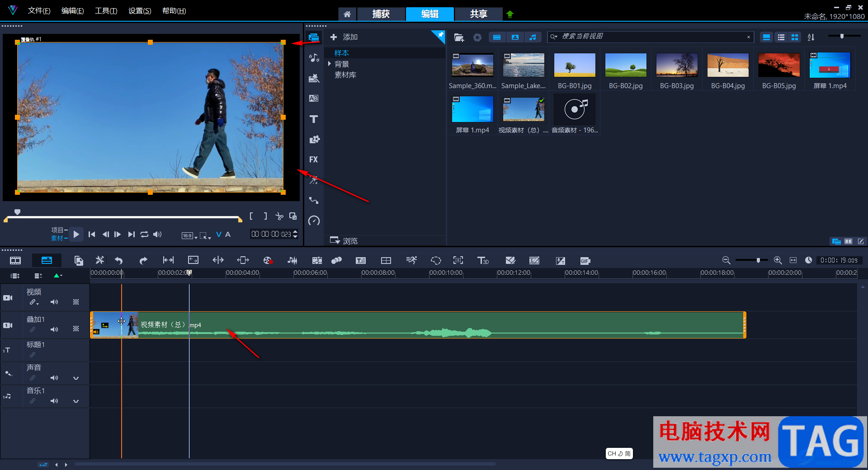The image size is (868, 470).
Task: Click the 添加 add folder button
Action: click(344, 37)
